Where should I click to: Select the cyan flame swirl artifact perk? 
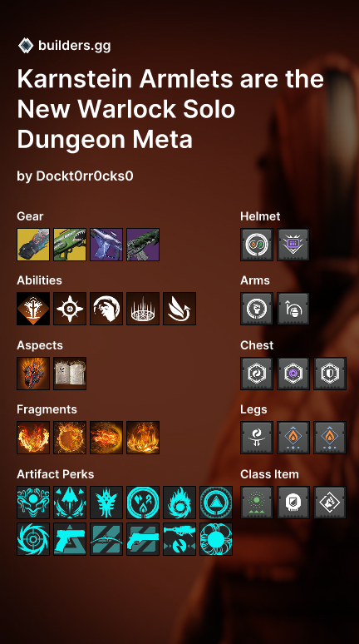[x=179, y=503]
